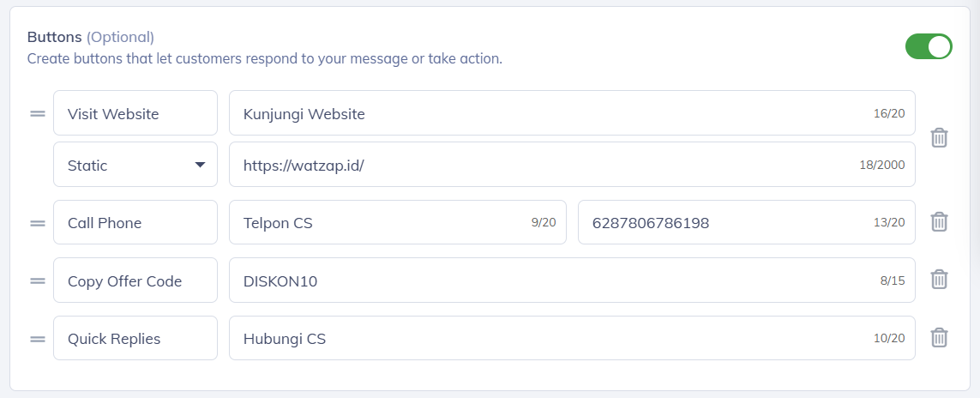Click the Visit Website type field
980x398 pixels.
[x=135, y=113]
